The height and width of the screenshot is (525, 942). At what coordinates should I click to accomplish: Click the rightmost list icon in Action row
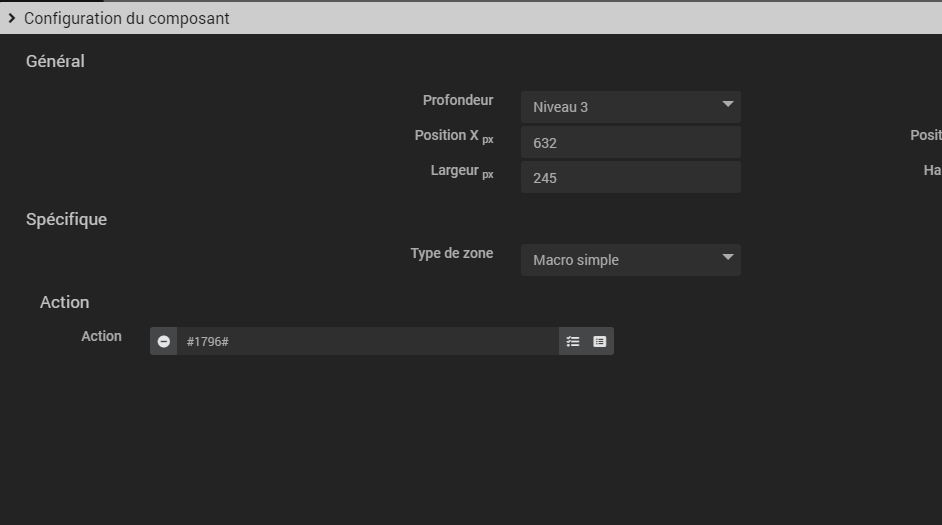[600, 341]
